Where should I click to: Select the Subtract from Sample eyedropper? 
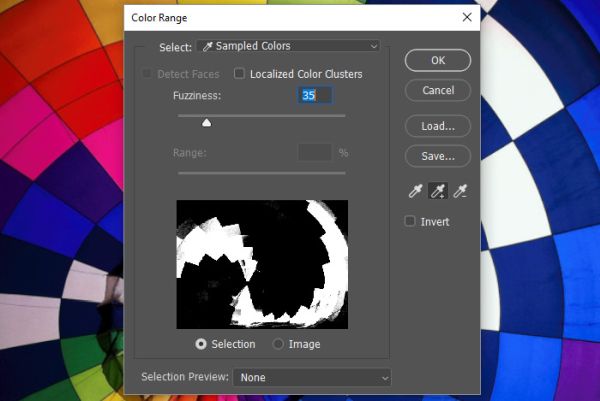pos(460,191)
